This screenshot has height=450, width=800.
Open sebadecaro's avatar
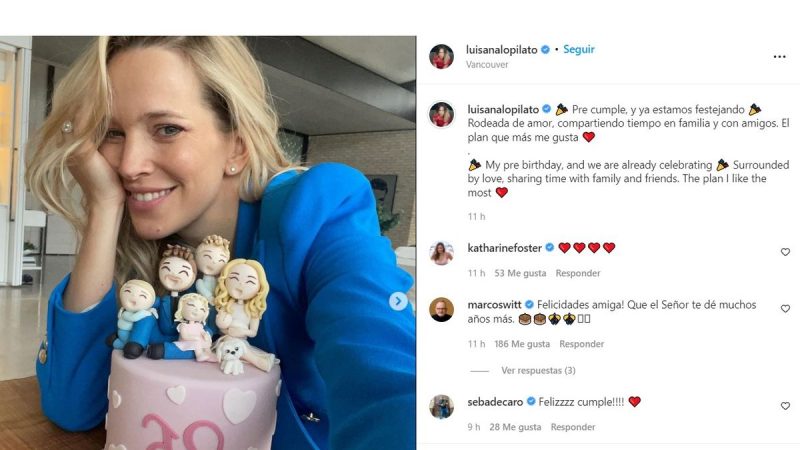(x=441, y=407)
